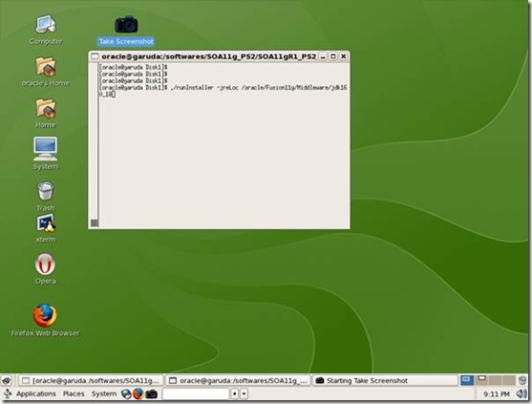Click the camera screenshot launcher in panel
This screenshot has height=404, width=532.
(x=151, y=393)
